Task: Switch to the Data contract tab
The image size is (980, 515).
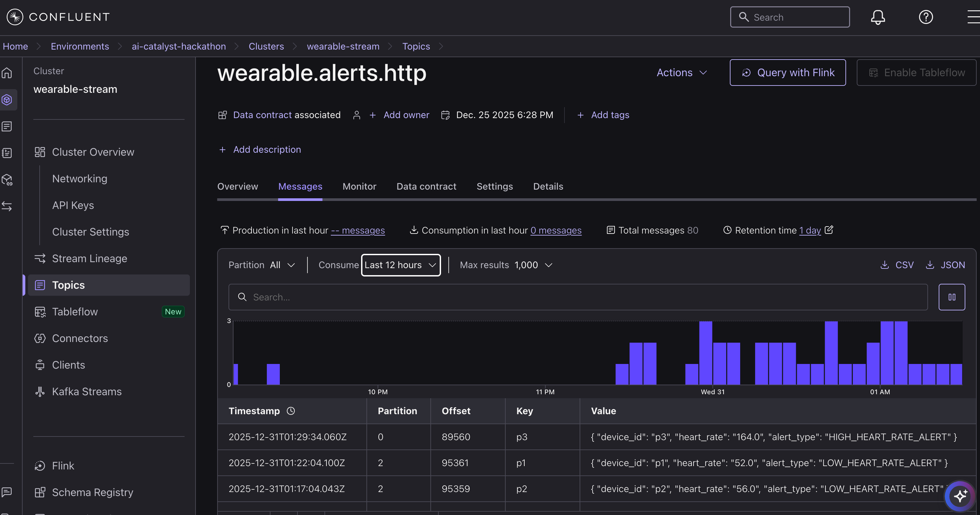Action: pyautogui.click(x=426, y=186)
